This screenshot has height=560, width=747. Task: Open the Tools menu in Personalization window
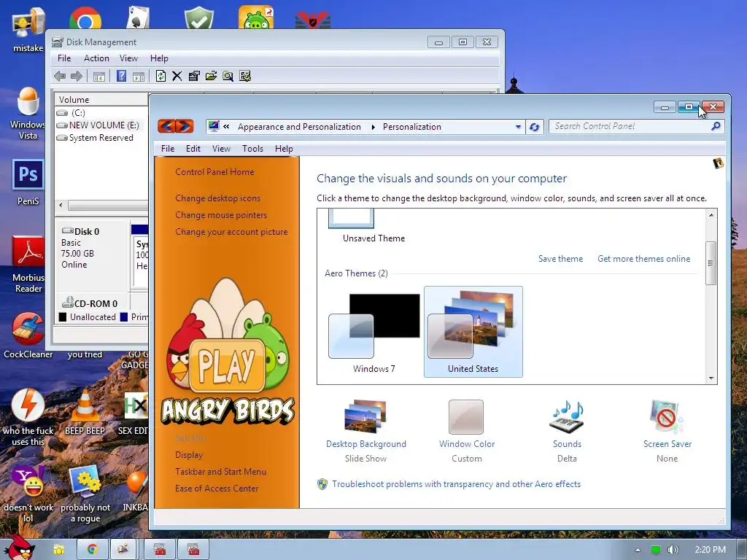tap(252, 149)
